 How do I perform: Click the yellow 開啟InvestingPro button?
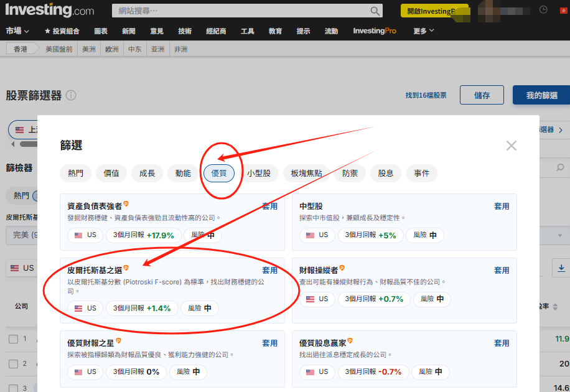click(434, 11)
